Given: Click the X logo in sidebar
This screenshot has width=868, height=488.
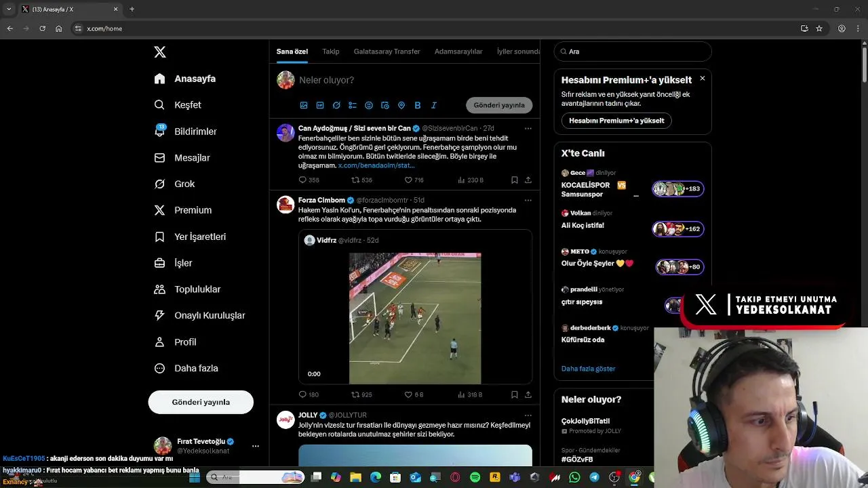Looking at the screenshot, I should tap(159, 52).
